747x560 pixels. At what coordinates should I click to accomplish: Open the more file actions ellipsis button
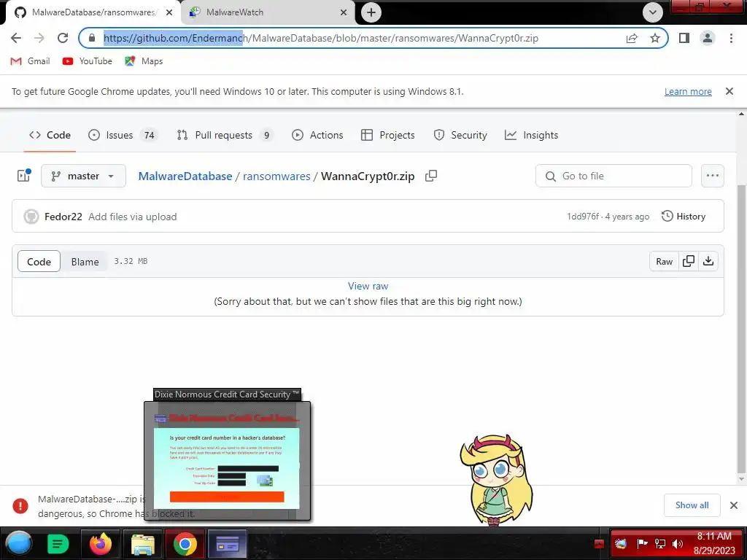pos(712,176)
